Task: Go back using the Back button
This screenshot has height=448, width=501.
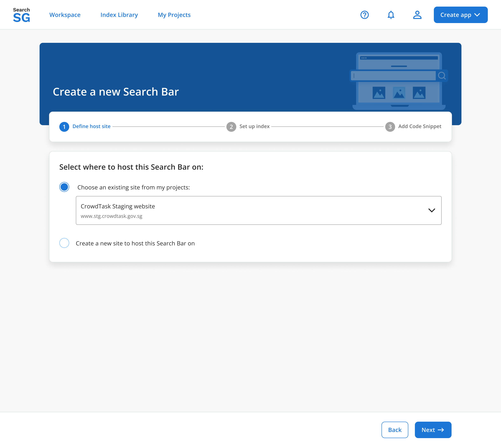Action: (394, 429)
